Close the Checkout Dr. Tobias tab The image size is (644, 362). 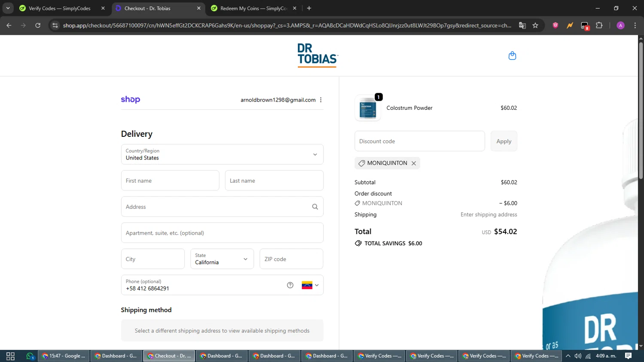tap(199, 8)
